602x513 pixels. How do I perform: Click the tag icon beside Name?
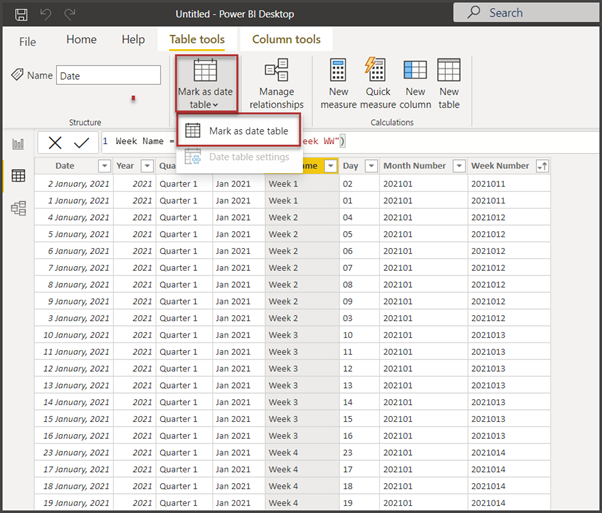point(17,74)
